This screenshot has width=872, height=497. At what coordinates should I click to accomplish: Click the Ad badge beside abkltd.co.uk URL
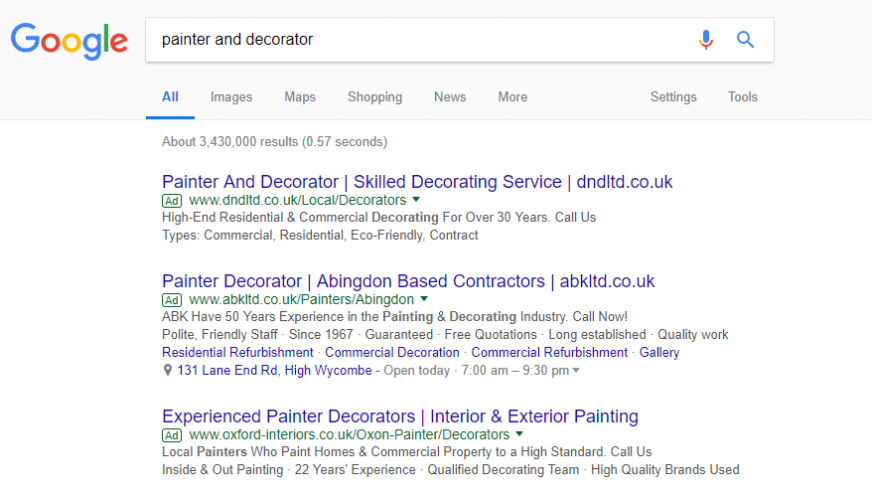click(172, 300)
